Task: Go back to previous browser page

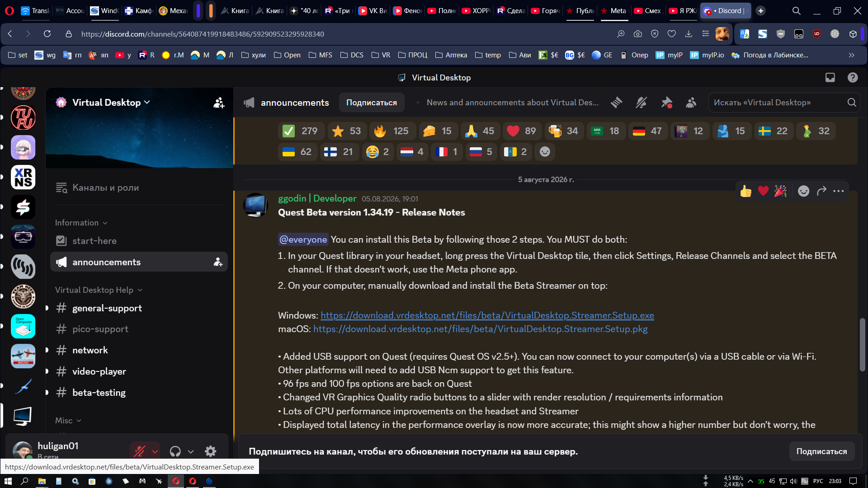Action: (10, 34)
